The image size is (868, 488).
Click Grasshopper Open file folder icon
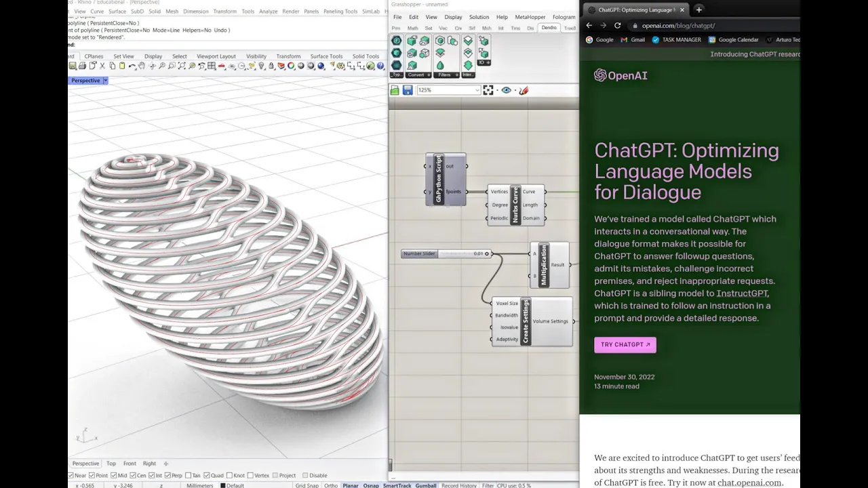(395, 90)
